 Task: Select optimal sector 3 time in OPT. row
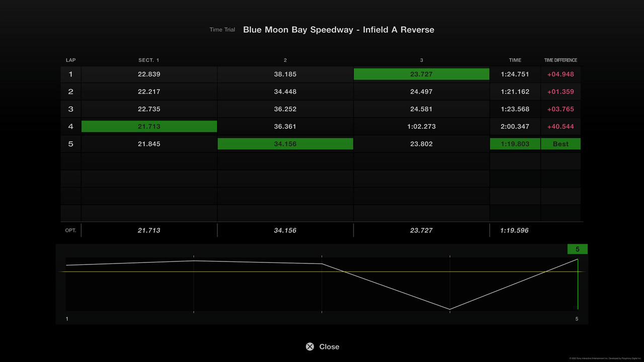[x=422, y=230]
